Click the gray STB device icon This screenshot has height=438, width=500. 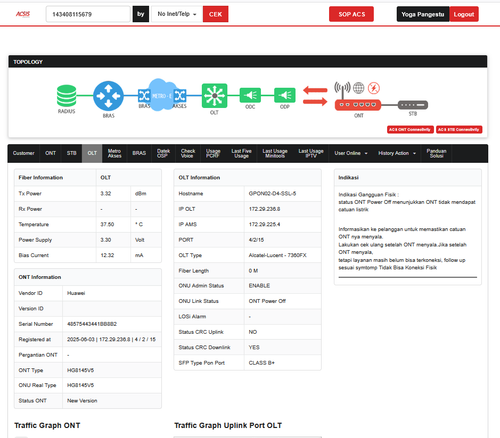[x=413, y=105]
